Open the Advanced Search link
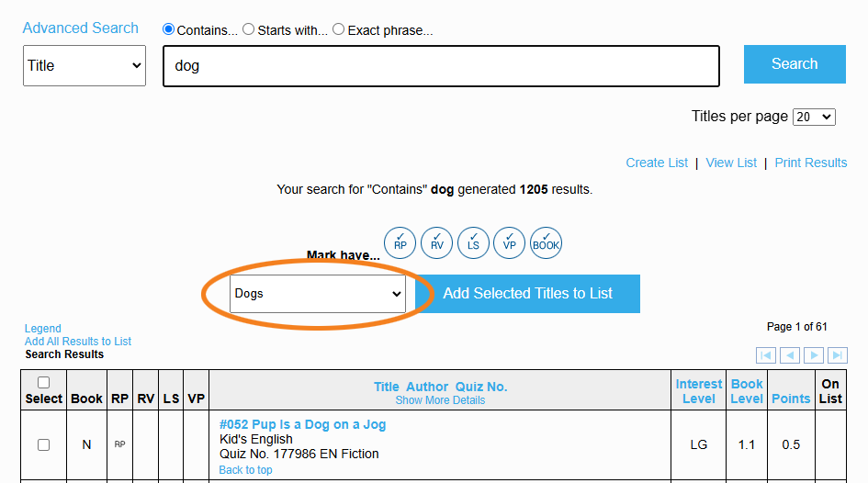Image resolution: width=868 pixels, height=483 pixels. tap(80, 28)
